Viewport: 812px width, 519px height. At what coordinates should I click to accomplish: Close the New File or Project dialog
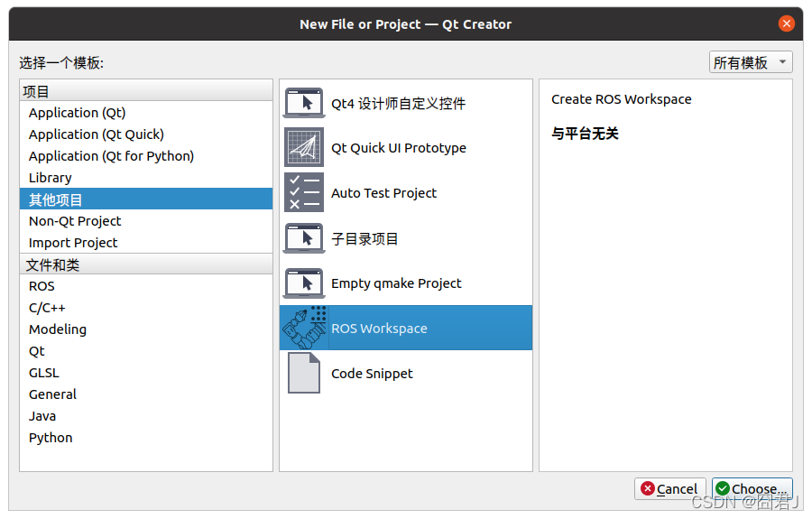(787, 24)
